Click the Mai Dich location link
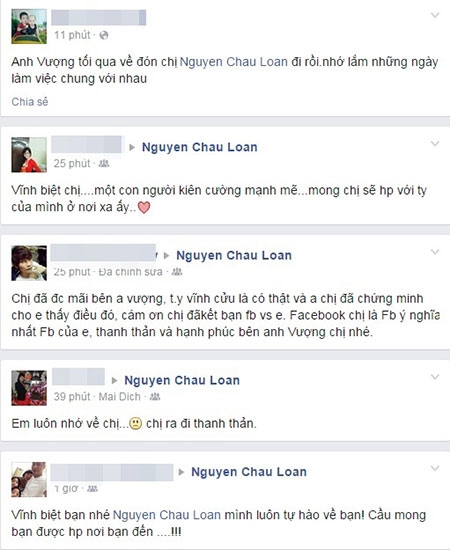The image size is (450, 550). pos(119,397)
